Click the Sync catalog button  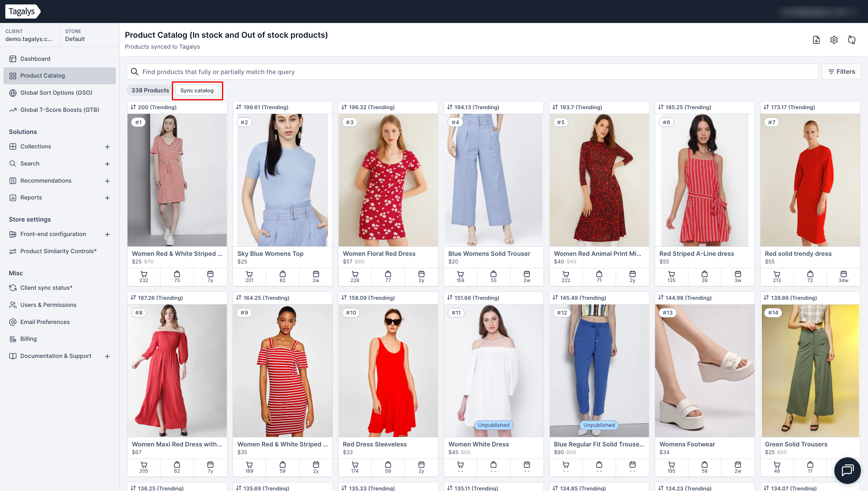(x=197, y=90)
